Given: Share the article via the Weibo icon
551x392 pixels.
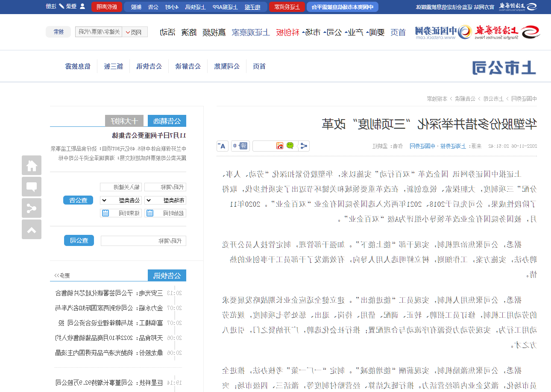Looking at the screenshot, I should 280,146.
